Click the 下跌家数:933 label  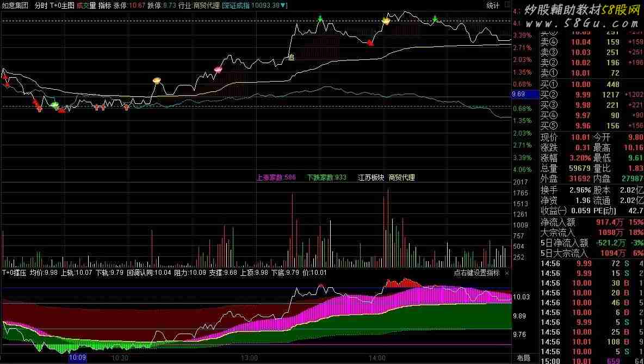326,177
